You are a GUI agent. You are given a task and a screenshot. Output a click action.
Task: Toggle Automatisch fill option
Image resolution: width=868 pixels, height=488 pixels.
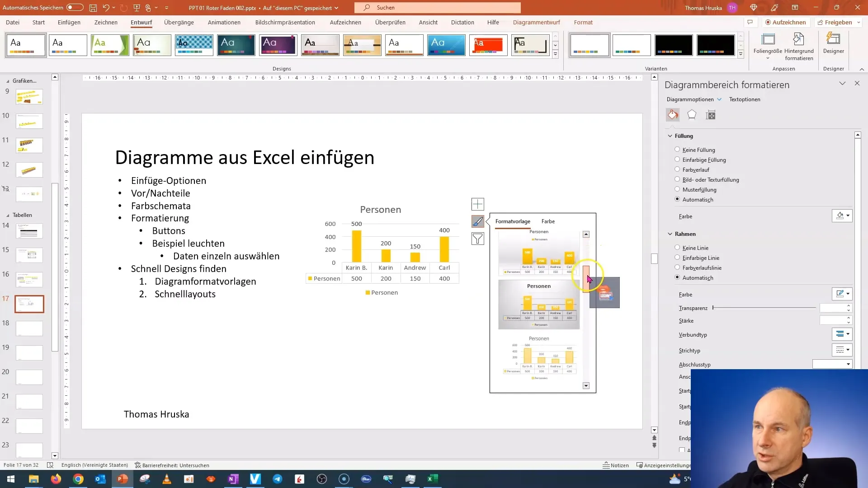(x=677, y=199)
